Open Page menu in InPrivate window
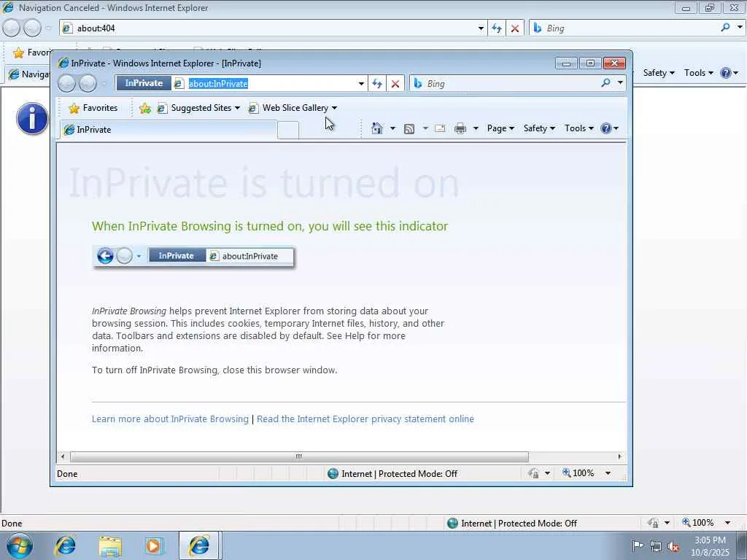The width and height of the screenshot is (747, 560). 500,128
